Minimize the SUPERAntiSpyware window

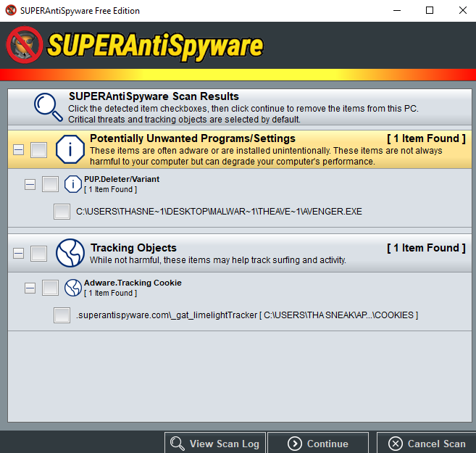click(x=397, y=11)
